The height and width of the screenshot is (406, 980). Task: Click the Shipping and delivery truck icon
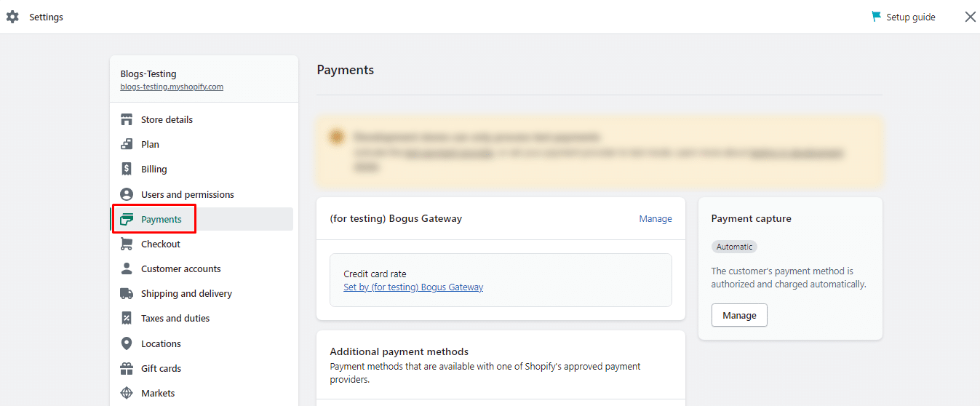(x=127, y=293)
